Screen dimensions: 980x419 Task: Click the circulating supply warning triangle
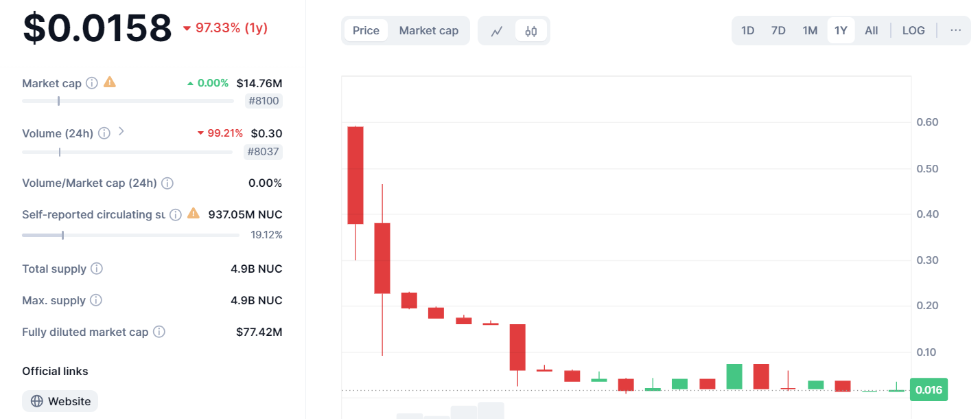[x=194, y=214]
